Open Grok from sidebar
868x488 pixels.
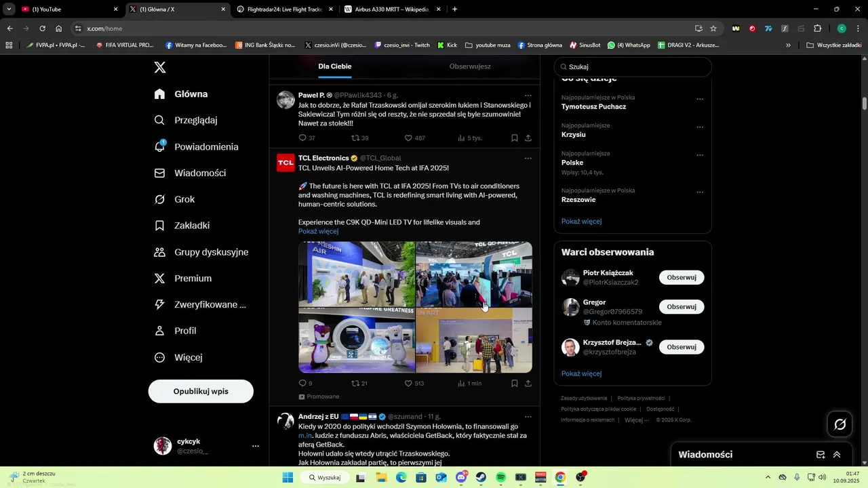pos(174,199)
